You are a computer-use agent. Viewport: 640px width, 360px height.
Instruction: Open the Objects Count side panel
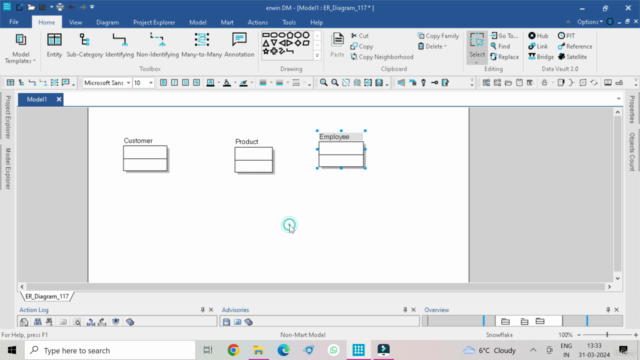[x=632, y=151]
